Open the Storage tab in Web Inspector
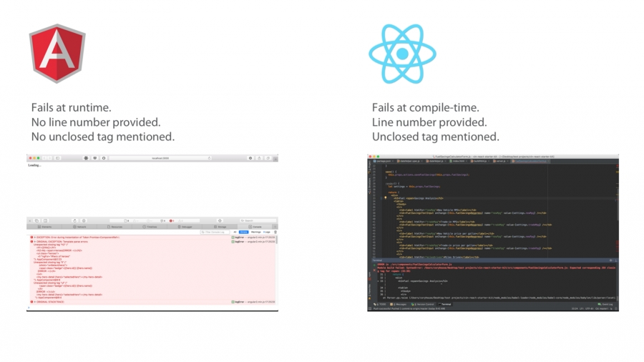Screen dimensions: 644x362 tap(220, 227)
